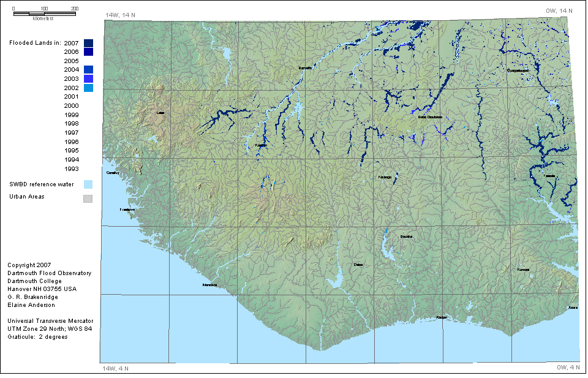Click the 2004 flood legend swatch
The height and width of the screenshot is (378, 588).
pos(88,70)
